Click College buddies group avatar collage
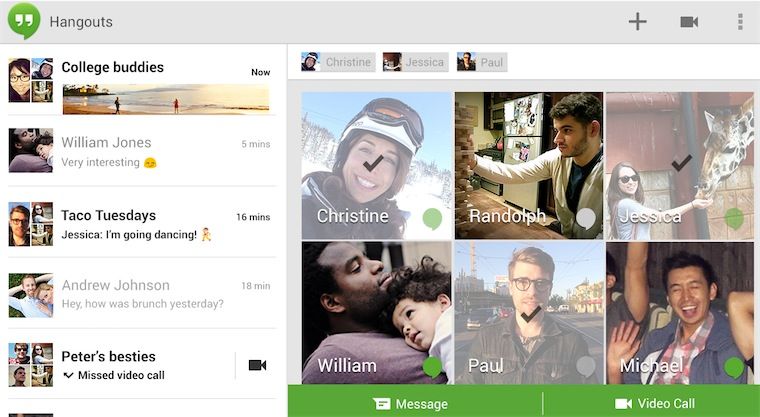This screenshot has height=417, width=760. coord(31,80)
